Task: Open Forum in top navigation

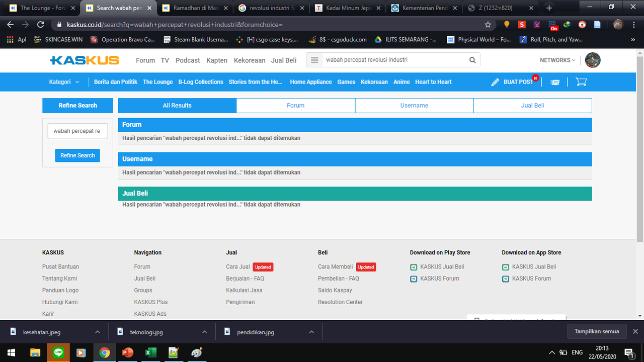Action: tap(145, 60)
